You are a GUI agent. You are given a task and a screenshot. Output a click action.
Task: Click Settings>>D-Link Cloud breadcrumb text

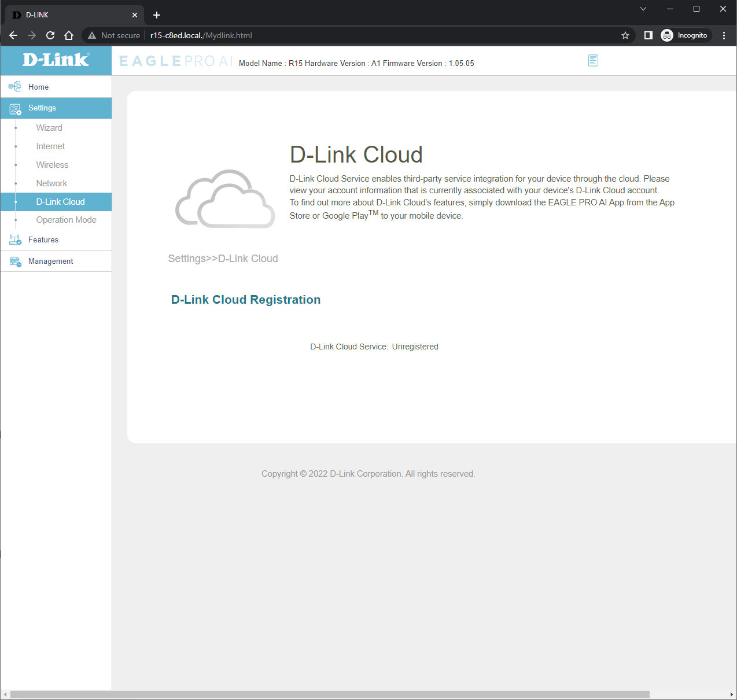click(223, 259)
